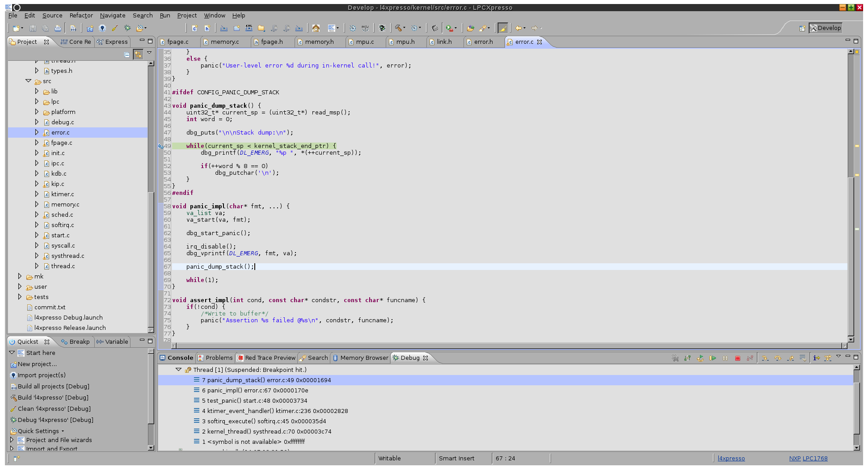Collapse the src folder in project tree
Viewport: 868px width, 472px height.
(28, 81)
